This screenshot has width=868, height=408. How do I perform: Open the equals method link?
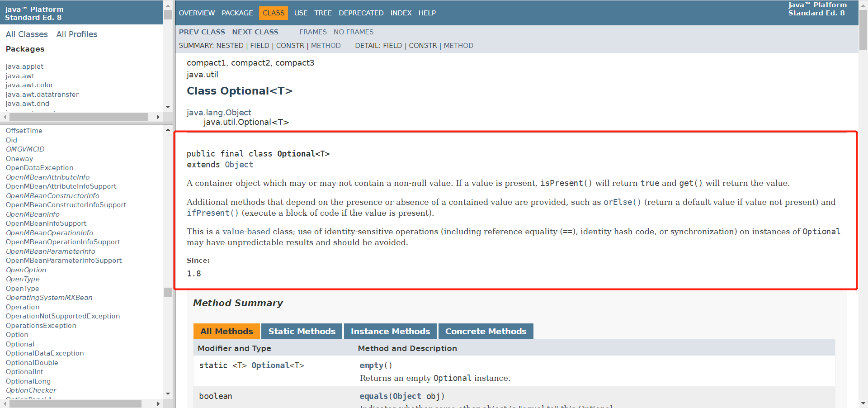pos(373,396)
